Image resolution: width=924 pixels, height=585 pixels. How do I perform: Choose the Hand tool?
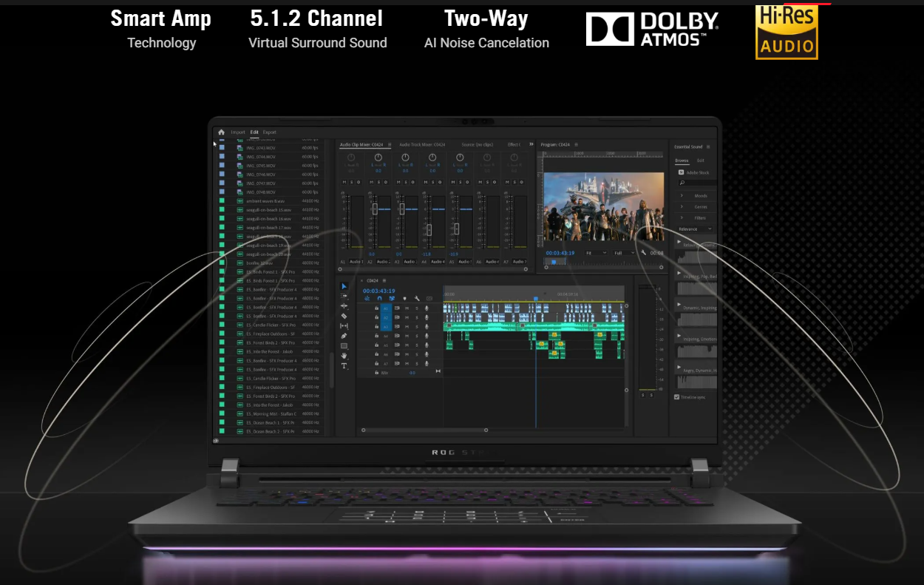pos(344,356)
